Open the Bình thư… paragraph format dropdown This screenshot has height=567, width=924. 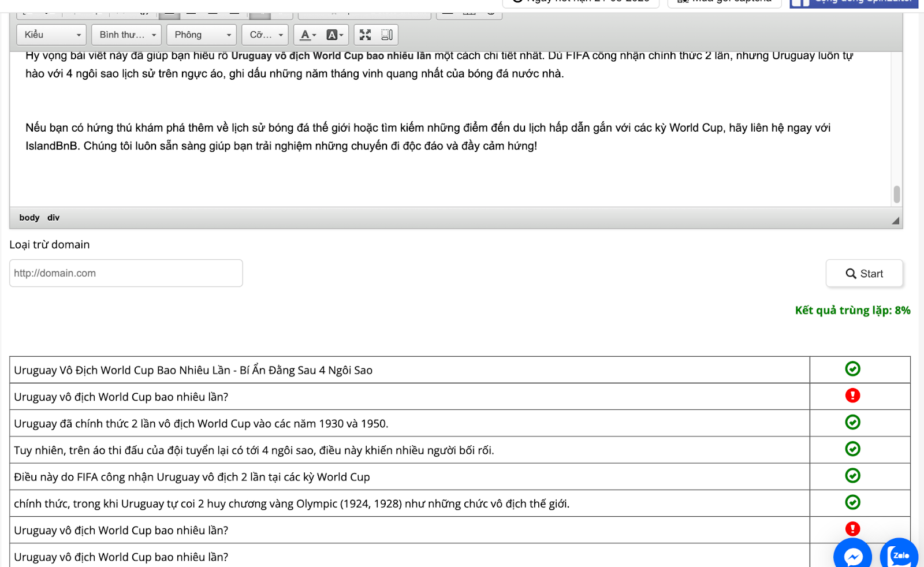point(126,35)
